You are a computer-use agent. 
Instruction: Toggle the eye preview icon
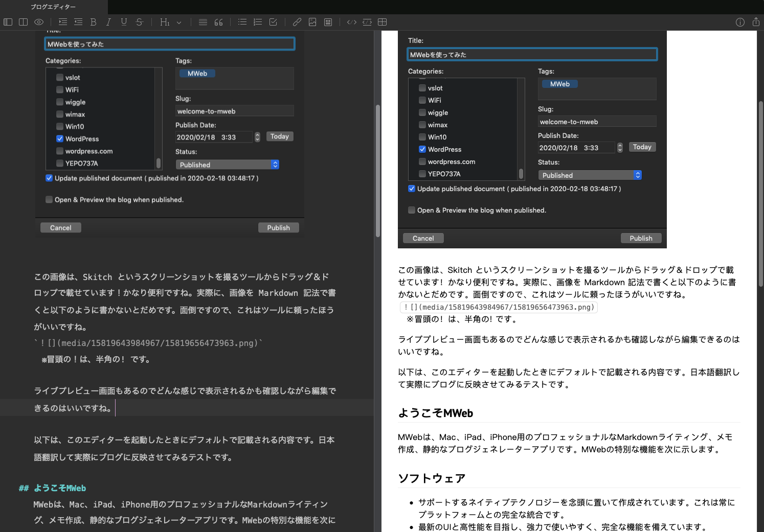click(x=39, y=22)
